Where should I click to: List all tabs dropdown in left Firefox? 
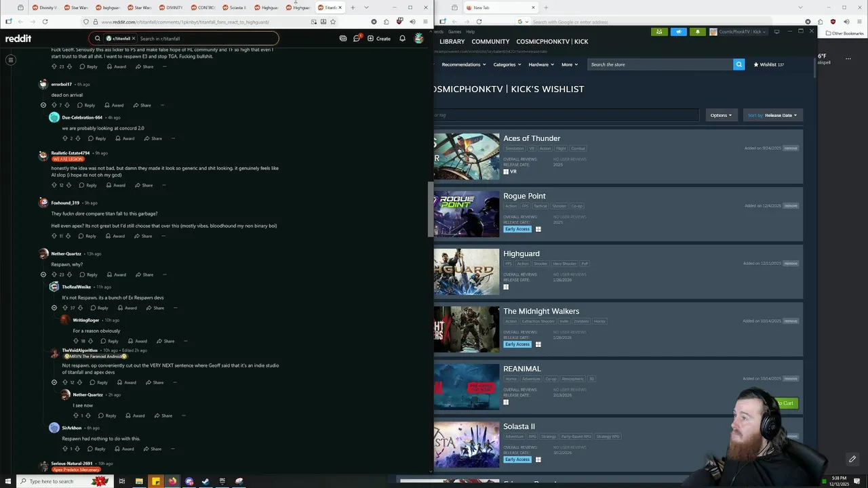366,7
